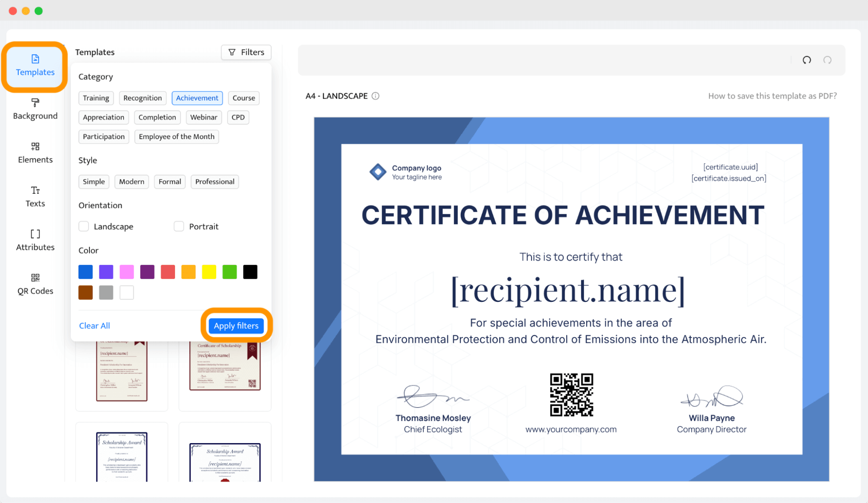Click the Clear All link
Screen dimensions: 868x503
[x=94, y=325]
